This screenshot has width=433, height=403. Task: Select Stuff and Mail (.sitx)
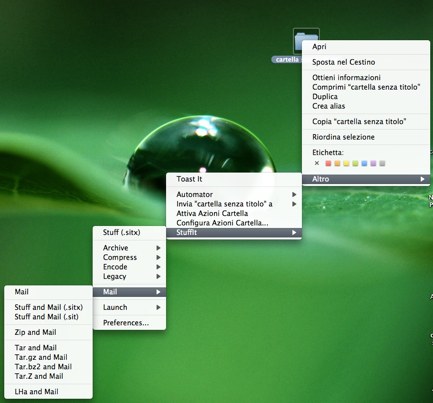49,307
